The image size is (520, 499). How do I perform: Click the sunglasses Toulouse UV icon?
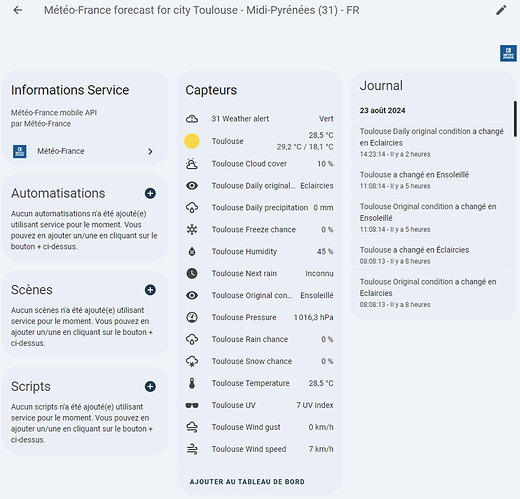(x=192, y=405)
